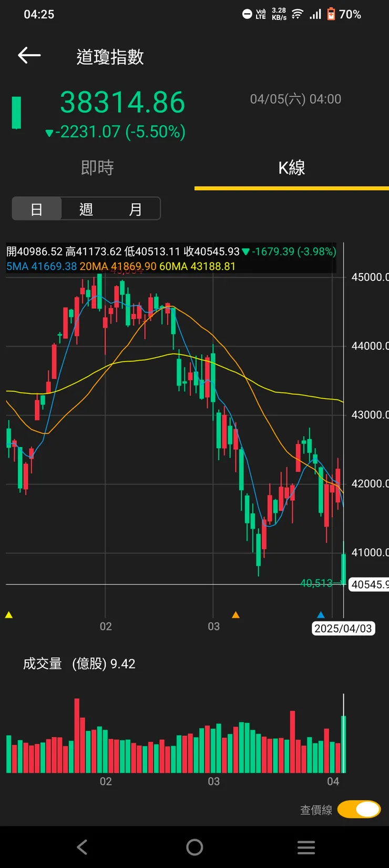
Task: Switch to the 即時 tab
Action: [97, 168]
